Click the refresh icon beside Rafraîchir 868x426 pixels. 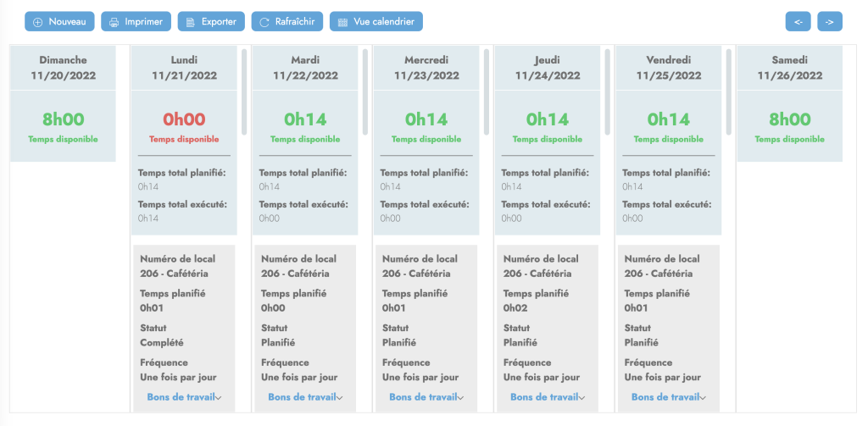pos(265,22)
